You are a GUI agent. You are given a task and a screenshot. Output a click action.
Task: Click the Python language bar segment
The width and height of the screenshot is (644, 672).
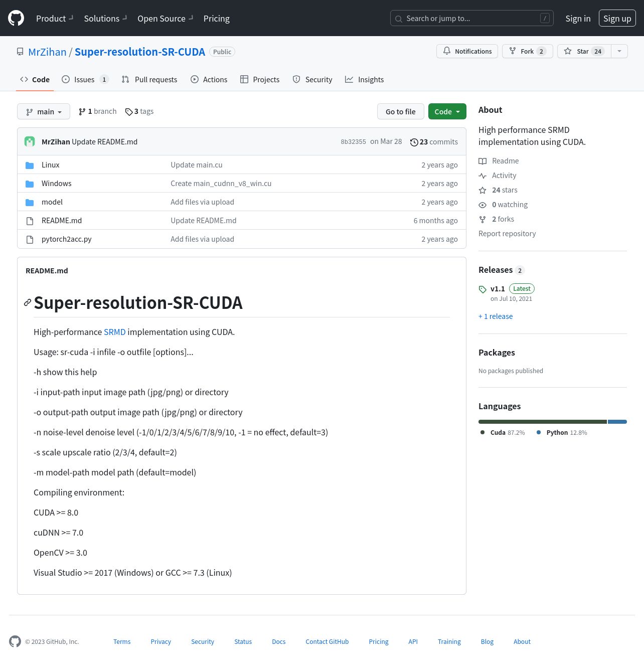click(617, 422)
